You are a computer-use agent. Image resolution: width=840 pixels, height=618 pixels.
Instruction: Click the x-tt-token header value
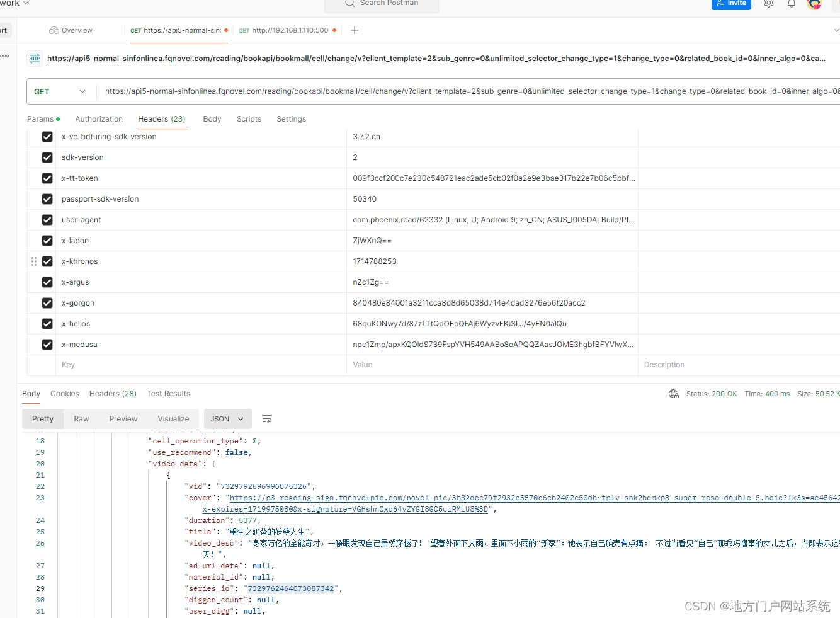pyautogui.click(x=494, y=178)
